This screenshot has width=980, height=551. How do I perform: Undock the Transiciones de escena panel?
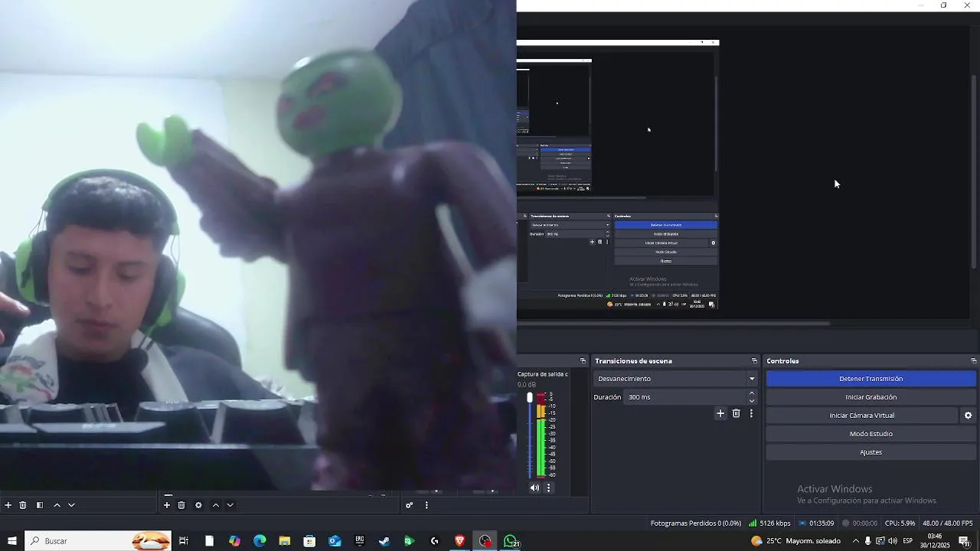point(754,361)
